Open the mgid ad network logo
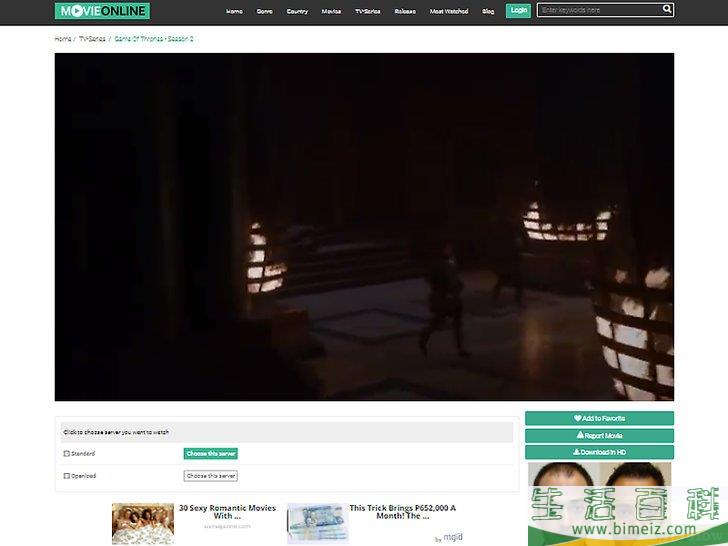728x546 pixels. [x=452, y=538]
